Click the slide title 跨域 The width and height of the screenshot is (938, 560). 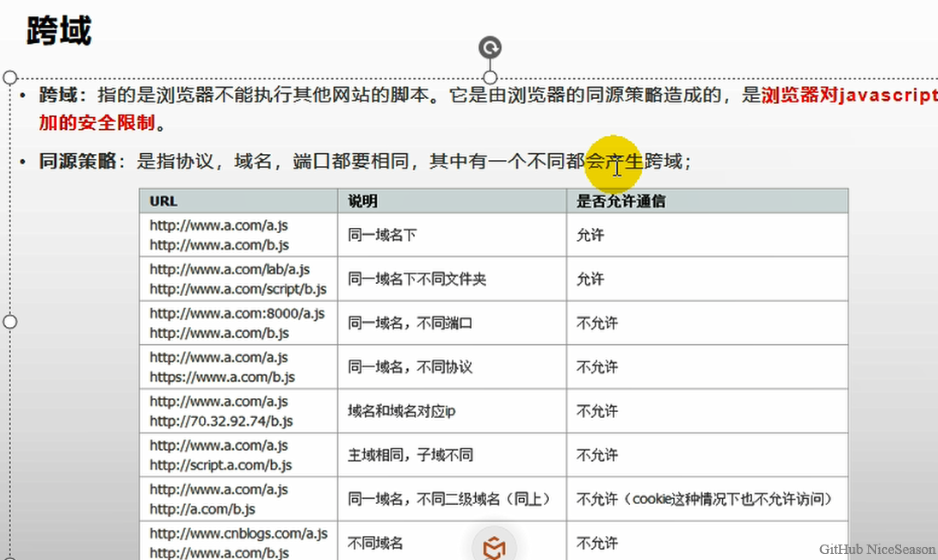coord(59,31)
